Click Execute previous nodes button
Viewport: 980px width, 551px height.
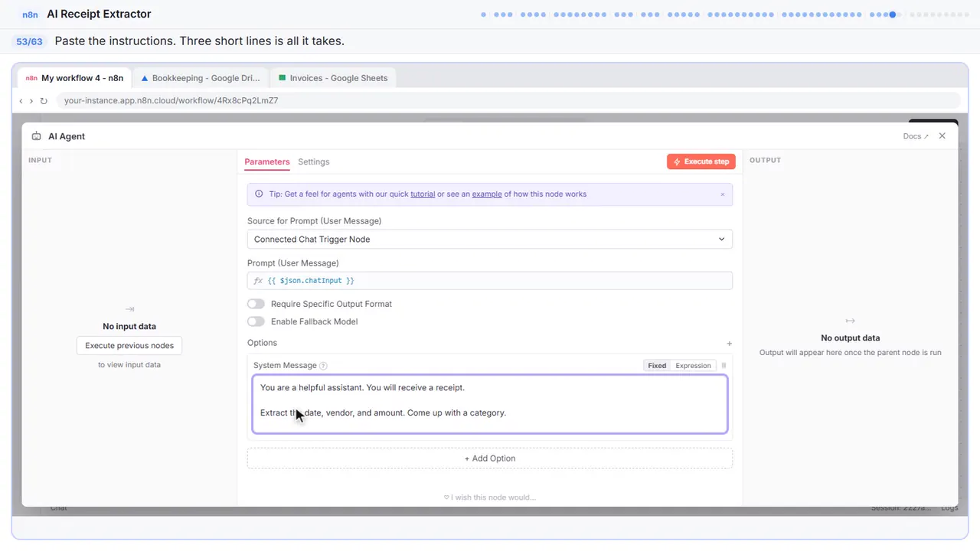pyautogui.click(x=129, y=346)
